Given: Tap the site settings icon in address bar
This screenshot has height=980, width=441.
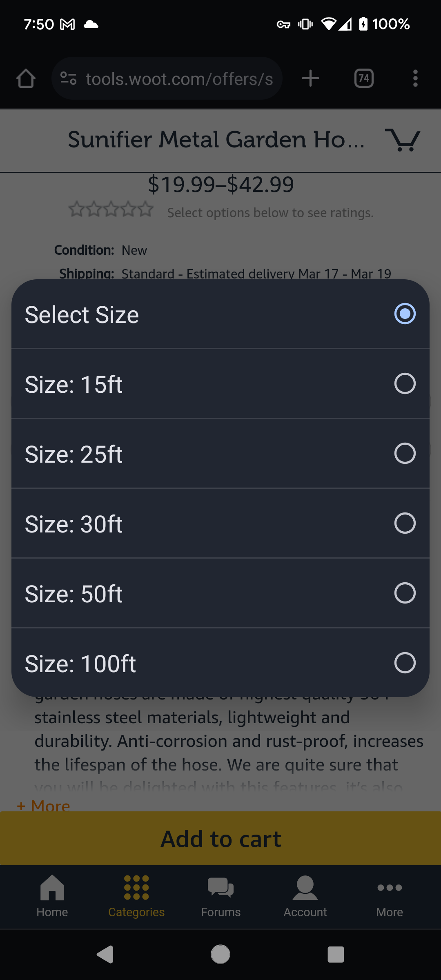Looking at the screenshot, I should pyautogui.click(x=69, y=78).
